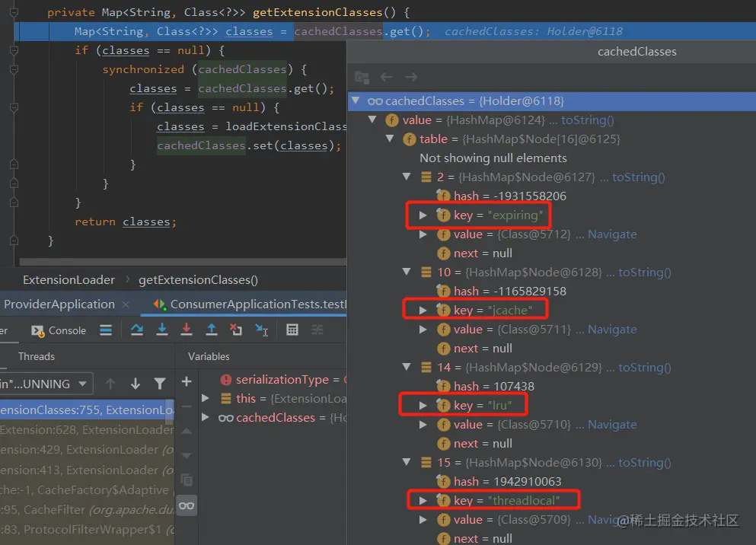The width and height of the screenshot is (756, 545).
Task: Expand the key "threadlocal" node
Action: (423, 501)
